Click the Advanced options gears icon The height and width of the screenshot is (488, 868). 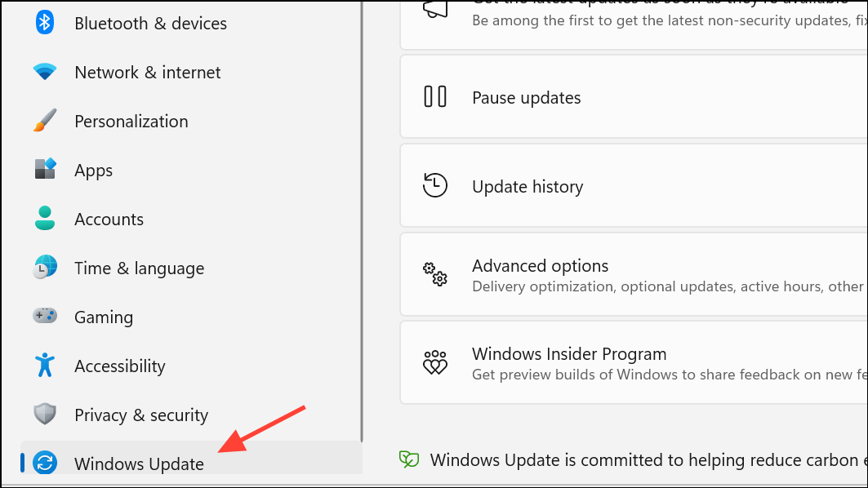[435, 274]
